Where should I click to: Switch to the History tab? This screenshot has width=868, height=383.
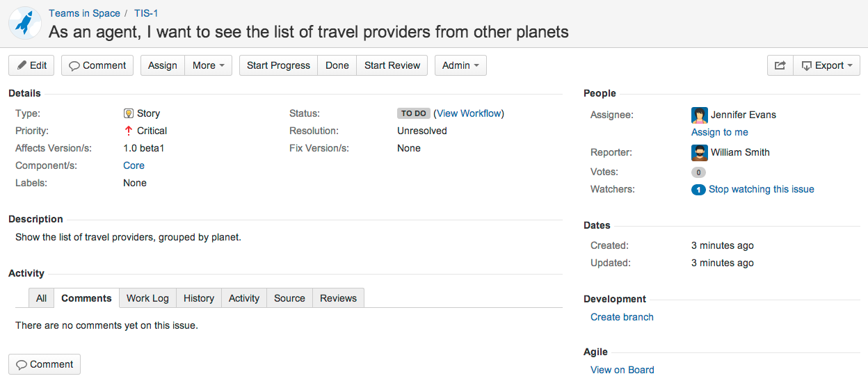click(x=199, y=298)
